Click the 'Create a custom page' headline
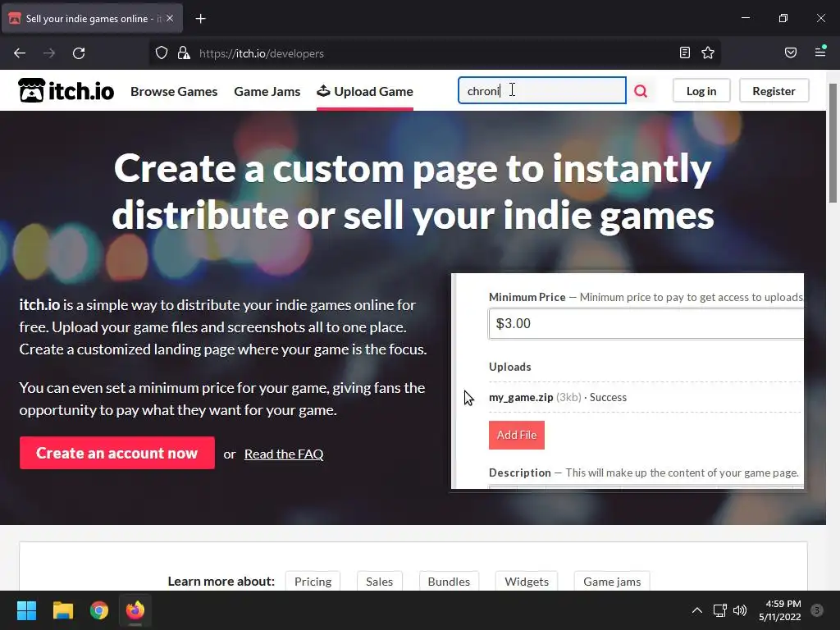The image size is (840, 630). click(x=413, y=192)
